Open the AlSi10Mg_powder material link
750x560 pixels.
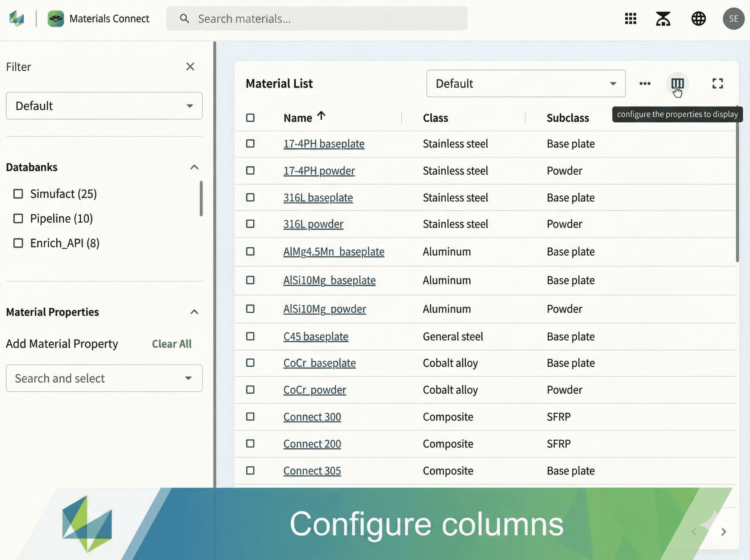[x=324, y=309]
